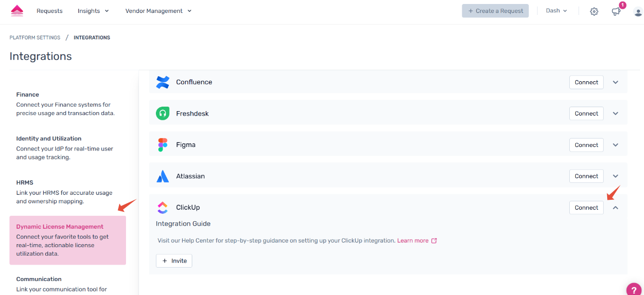This screenshot has width=644, height=295.
Task: Collapse the ClickUp integration row chevron
Action: 616,208
